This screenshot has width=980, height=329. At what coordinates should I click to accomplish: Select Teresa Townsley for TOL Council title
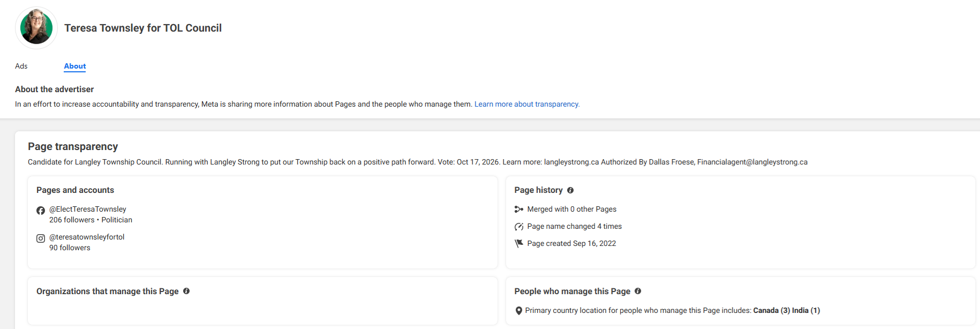(x=143, y=28)
